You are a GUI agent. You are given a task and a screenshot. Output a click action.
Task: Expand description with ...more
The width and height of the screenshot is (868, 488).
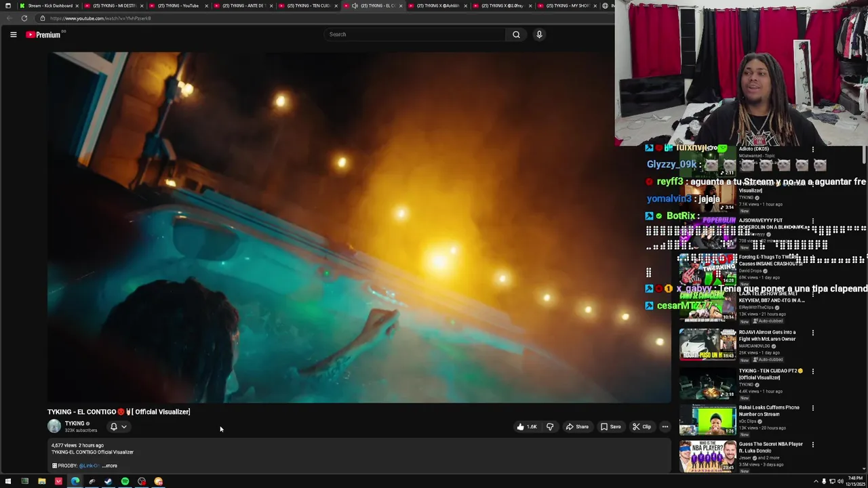pyautogui.click(x=109, y=466)
